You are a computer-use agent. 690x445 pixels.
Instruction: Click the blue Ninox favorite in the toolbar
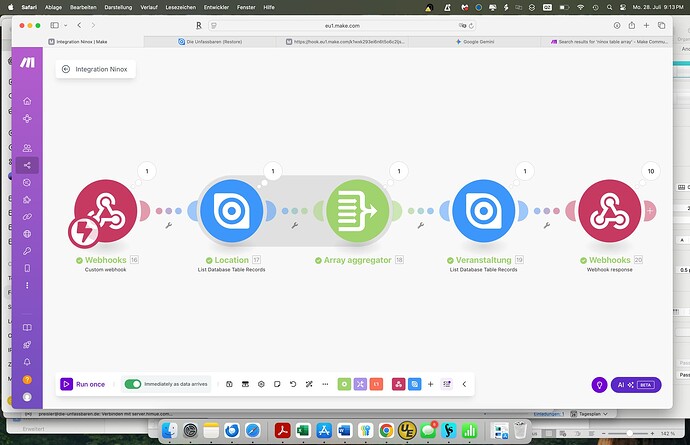[415, 384]
